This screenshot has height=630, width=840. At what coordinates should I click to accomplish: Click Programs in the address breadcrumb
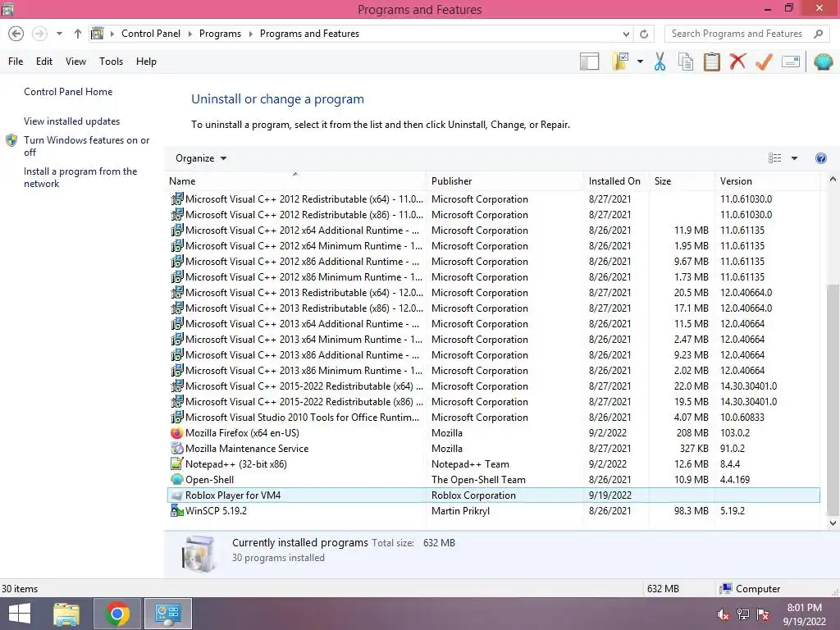pos(220,34)
